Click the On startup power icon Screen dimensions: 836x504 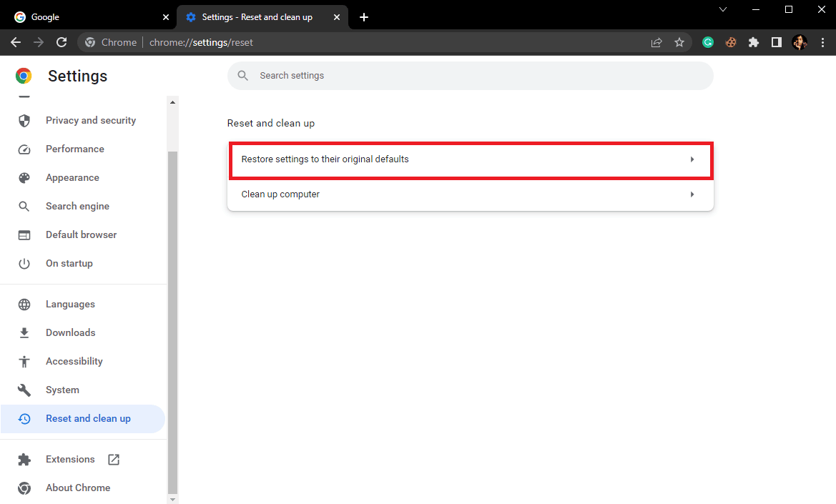(x=24, y=263)
